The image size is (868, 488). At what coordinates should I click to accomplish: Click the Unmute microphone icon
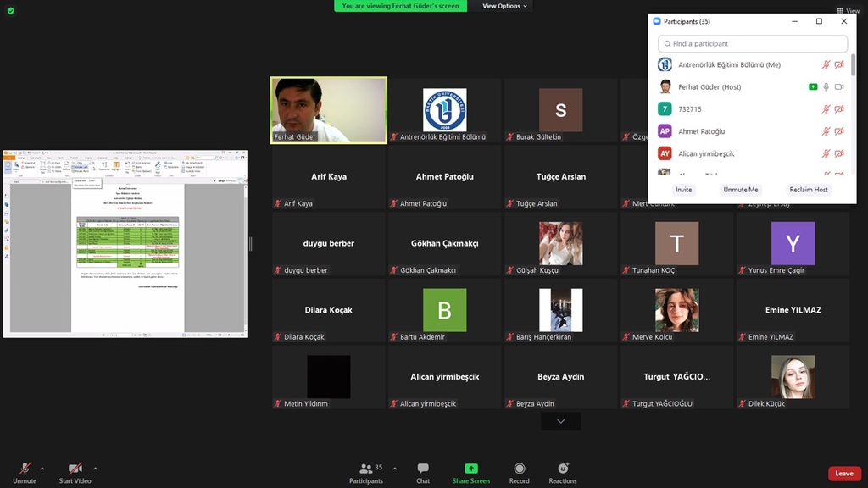25,469
